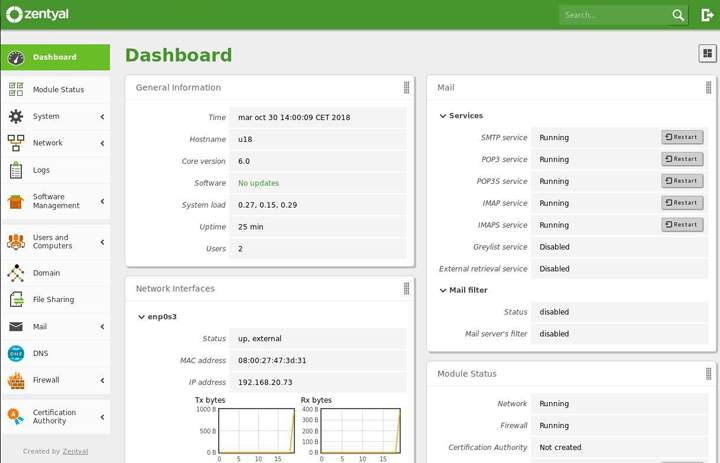Screen dimensions: 720x463
Task: Open the Logs menu item
Action: [x=55, y=170]
